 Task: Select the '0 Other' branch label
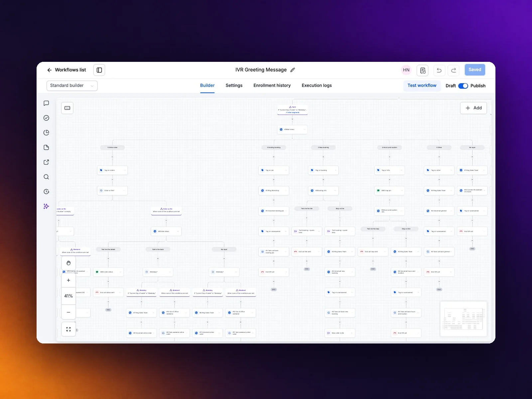(x=439, y=147)
